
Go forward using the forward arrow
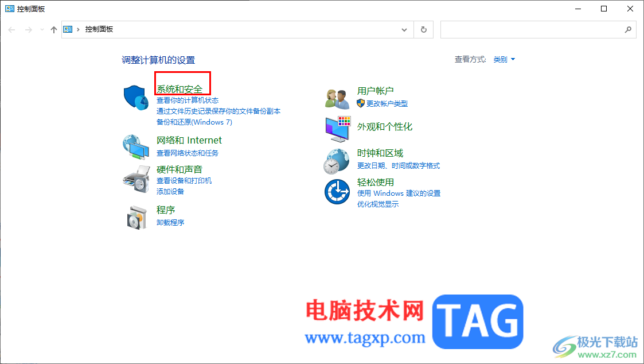click(x=28, y=30)
